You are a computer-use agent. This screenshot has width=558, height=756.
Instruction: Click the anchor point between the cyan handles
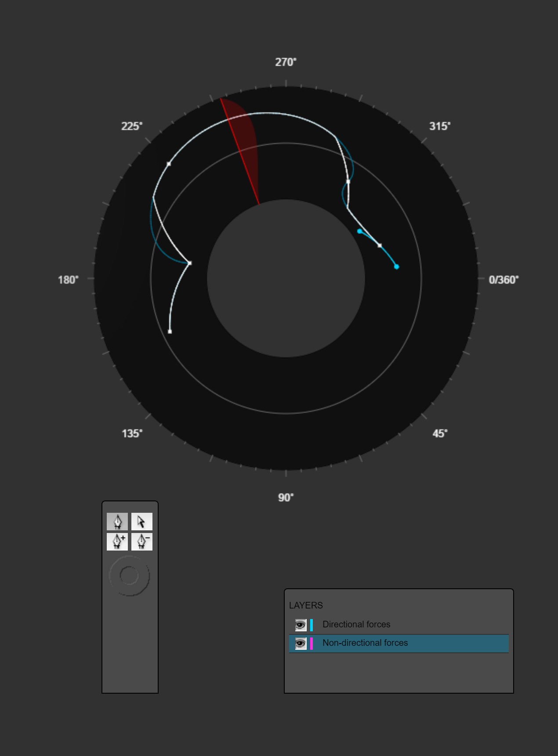380,245
